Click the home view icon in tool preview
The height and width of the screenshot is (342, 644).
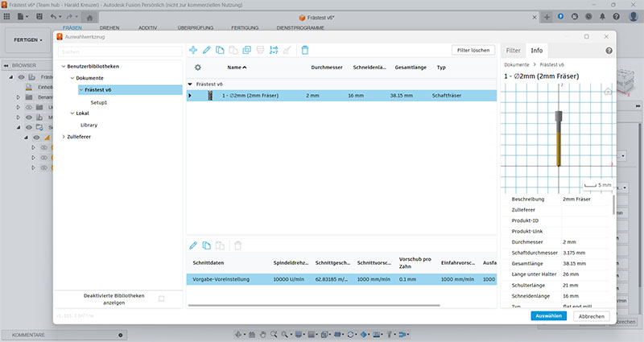tap(608, 91)
